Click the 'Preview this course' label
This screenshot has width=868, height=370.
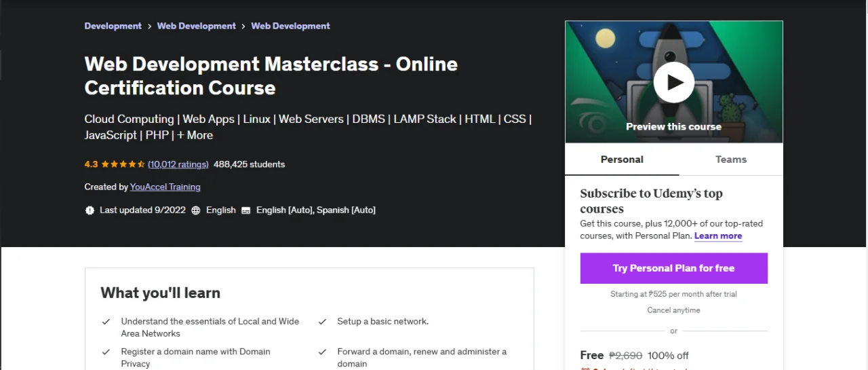673,127
